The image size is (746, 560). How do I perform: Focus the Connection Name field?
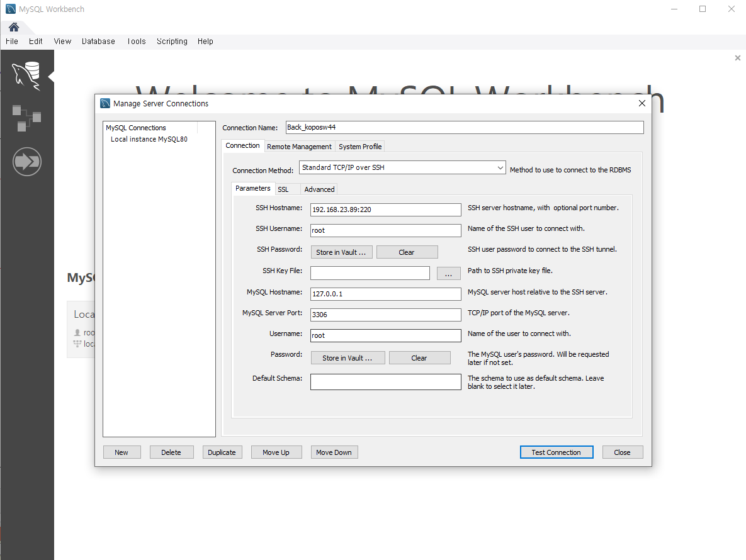point(465,127)
